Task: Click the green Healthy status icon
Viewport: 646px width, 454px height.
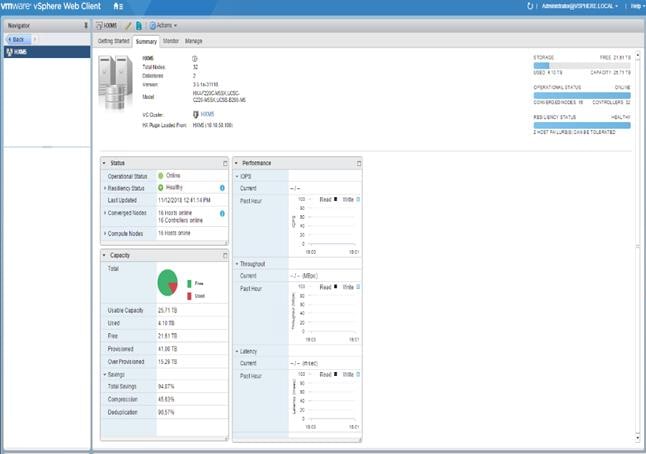Action: [161, 188]
